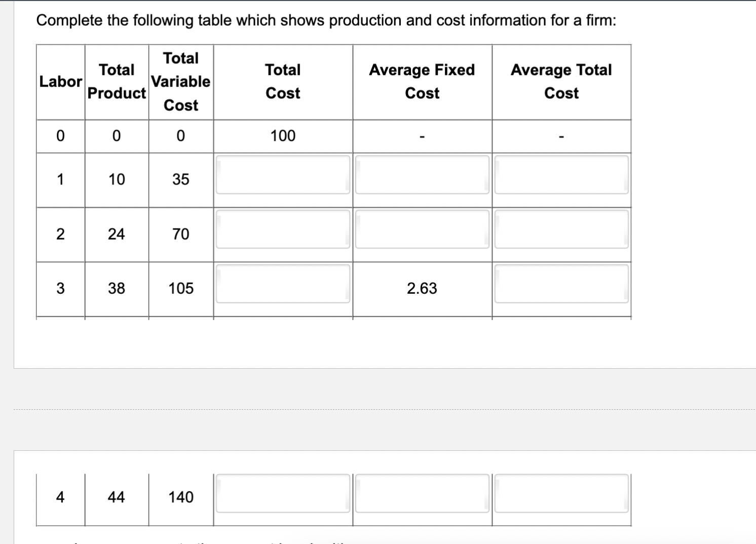Click the Average Fixed Cost input for Labor 1
Image resolution: width=756 pixels, height=544 pixels.
(422, 174)
